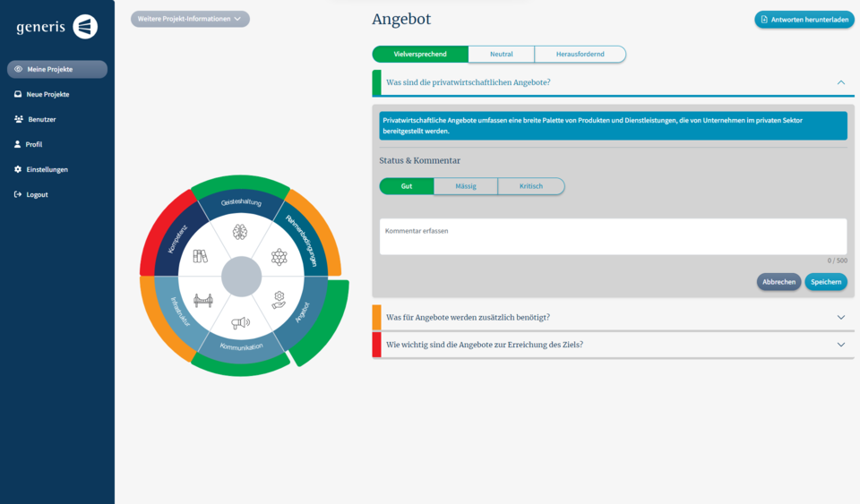Click the gray center circle of the wheel

pyautogui.click(x=241, y=277)
